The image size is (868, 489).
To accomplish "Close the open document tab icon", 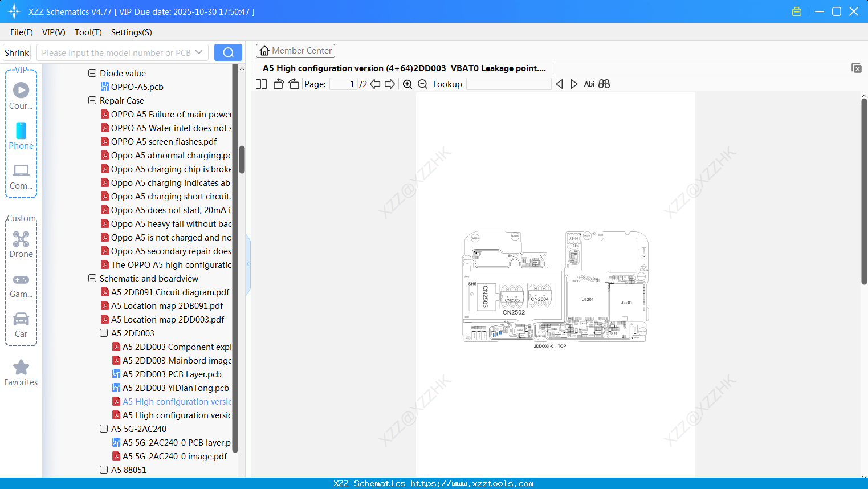I will [857, 68].
